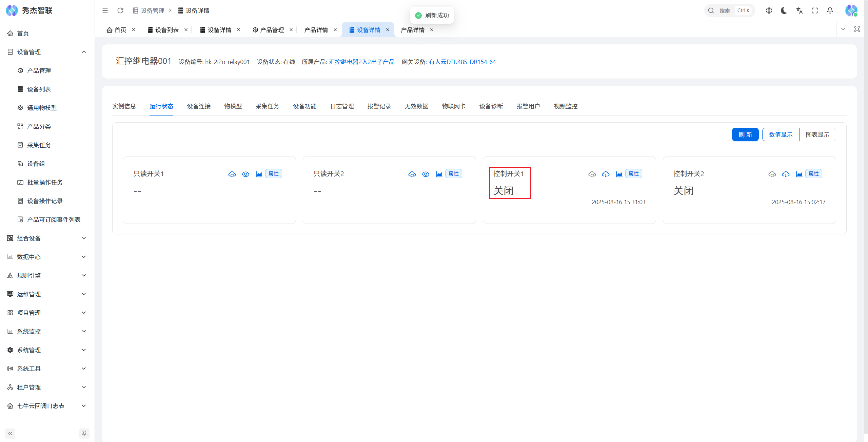The image size is (868, 442).
Task: Open the settings gear icon
Action: coord(769,10)
